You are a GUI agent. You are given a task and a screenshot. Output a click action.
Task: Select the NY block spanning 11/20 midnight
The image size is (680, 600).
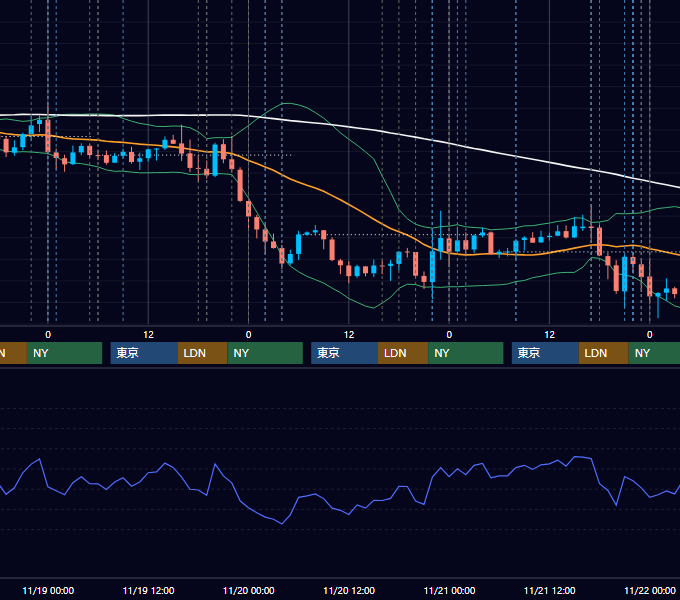[x=265, y=353]
